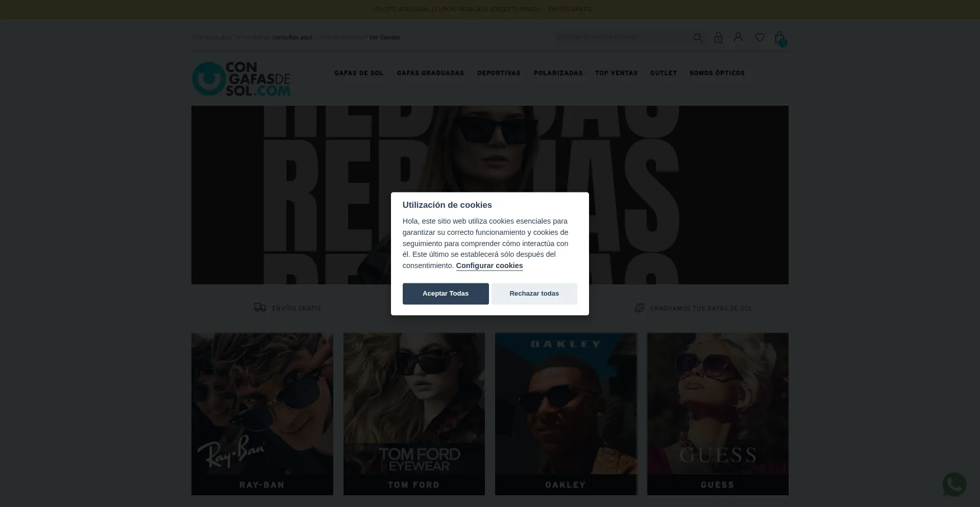Open the Configurar cookies link
This screenshot has width=980, height=507.
pos(489,265)
